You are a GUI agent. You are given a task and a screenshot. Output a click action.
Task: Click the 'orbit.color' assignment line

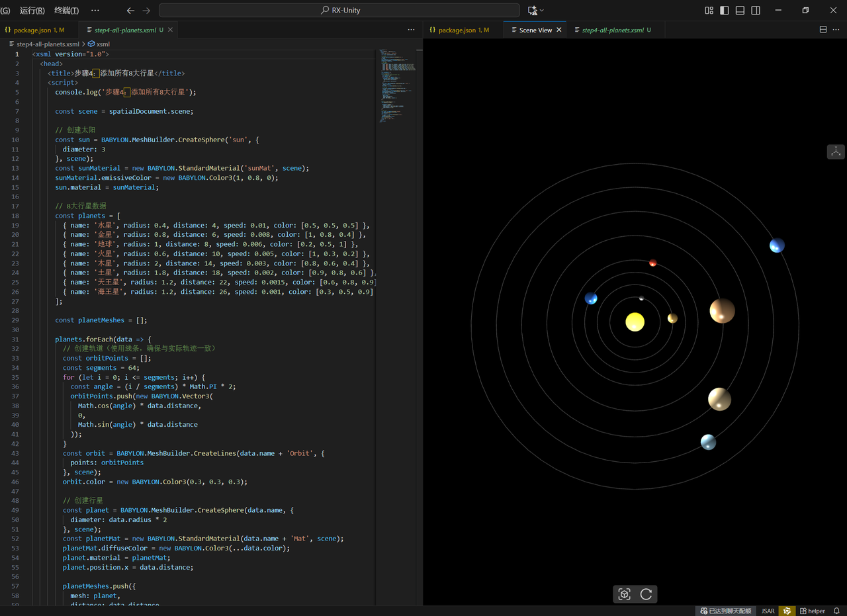coord(155,481)
